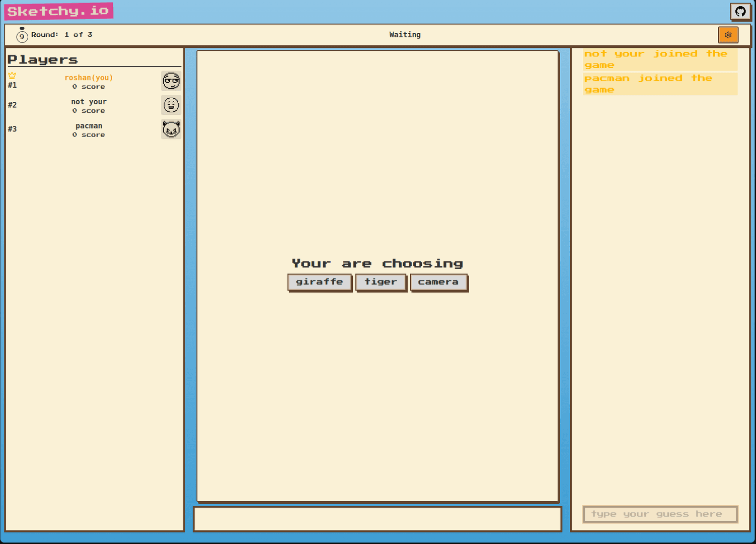The height and width of the screenshot is (544, 756).
Task: Open the orange settings gear button
Action: coord(728,35)
